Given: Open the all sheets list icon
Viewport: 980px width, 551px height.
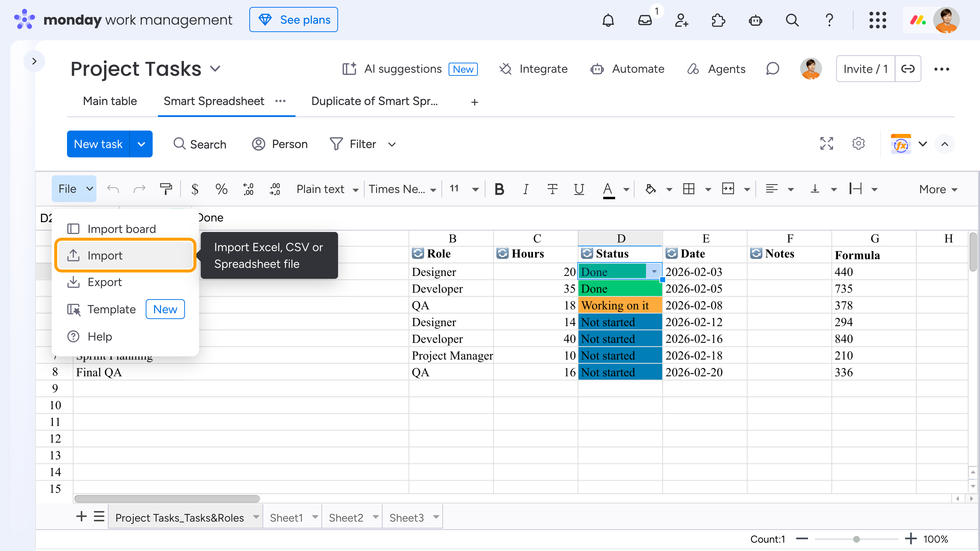Looking at the screenshot, I should click(99, 516).
